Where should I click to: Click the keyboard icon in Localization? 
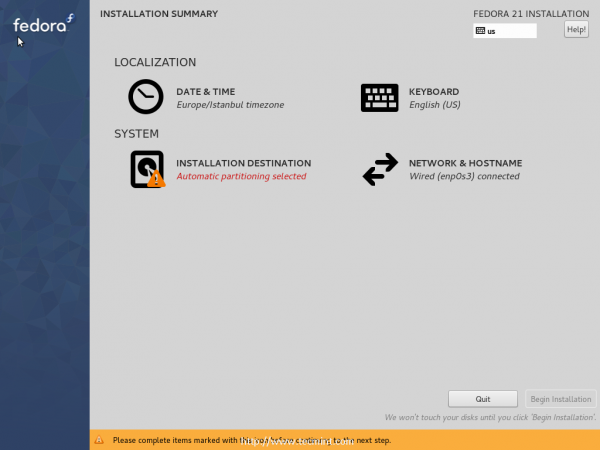pos(379,98)
